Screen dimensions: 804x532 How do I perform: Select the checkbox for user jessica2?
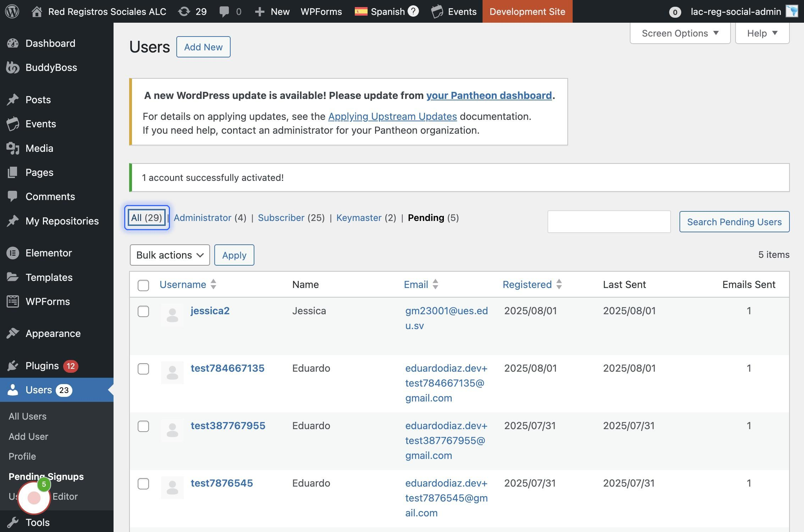pos(143,311)
